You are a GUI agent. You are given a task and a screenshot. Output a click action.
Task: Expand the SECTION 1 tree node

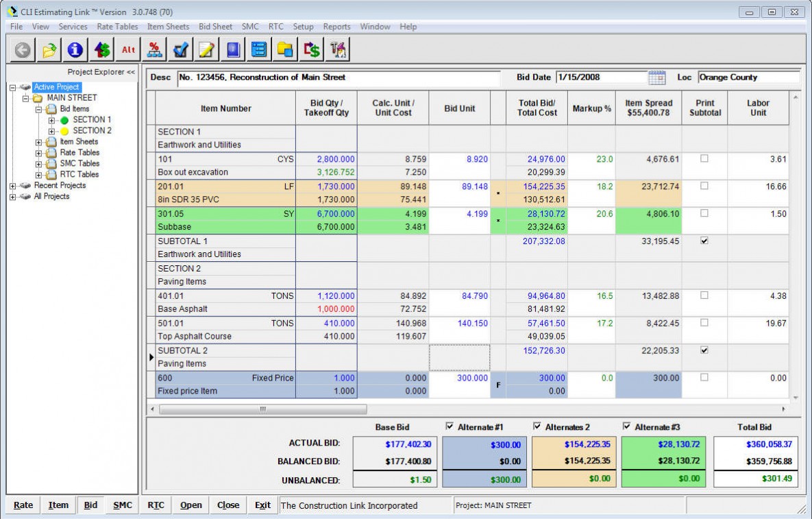51,120
